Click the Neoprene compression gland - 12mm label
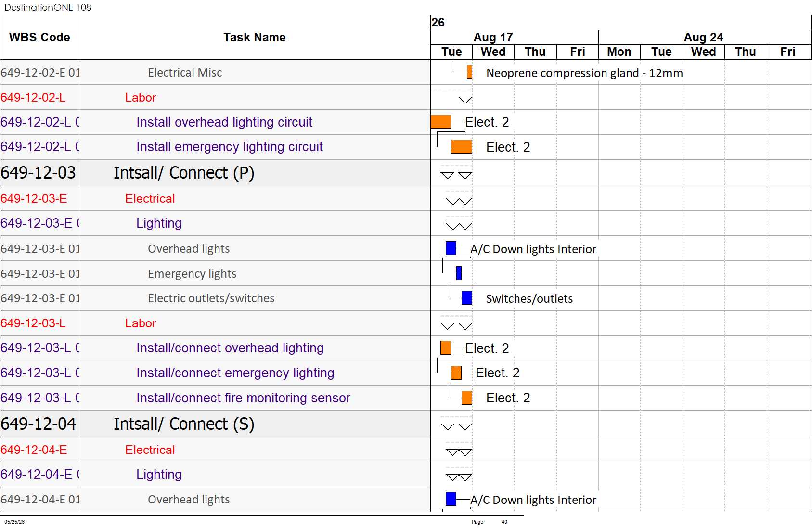This screenshot has width=812, height=528. [584, 73]
